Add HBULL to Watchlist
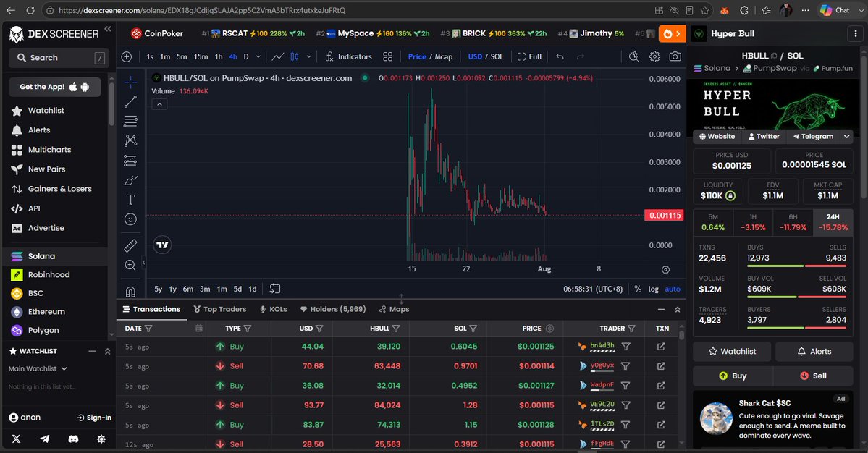This screenshot has height=453, width=868. (733, 351)
